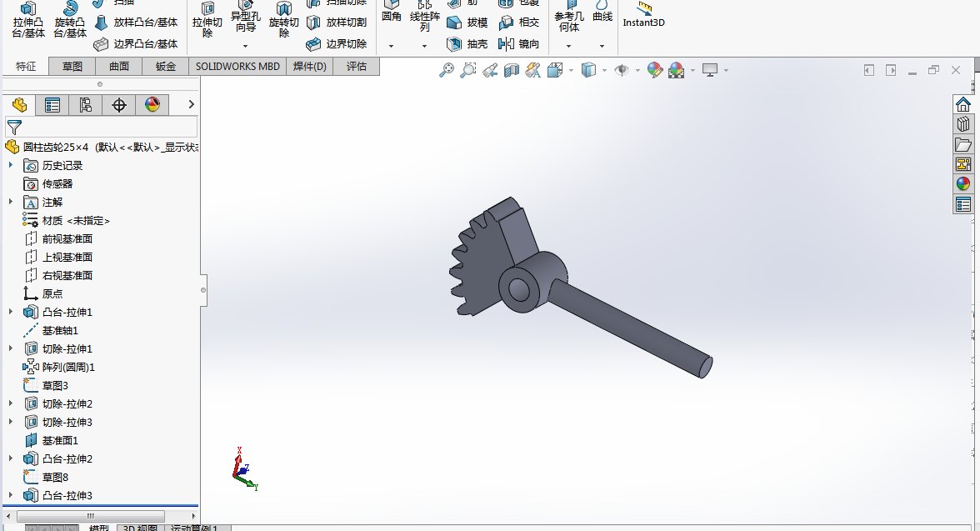This screenshot has width=980, height=531.
Task: Click the 边界切除 boundary cut tool
Action: point(337,44)
